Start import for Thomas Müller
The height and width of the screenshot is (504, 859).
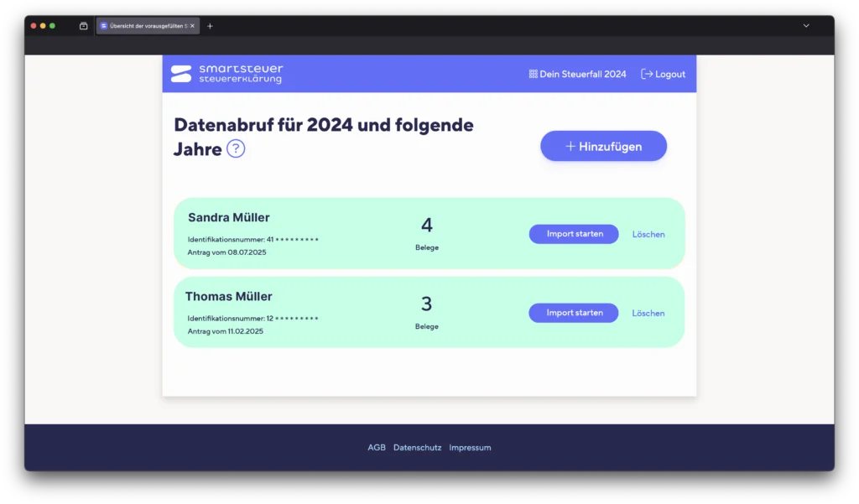(574, 313)
